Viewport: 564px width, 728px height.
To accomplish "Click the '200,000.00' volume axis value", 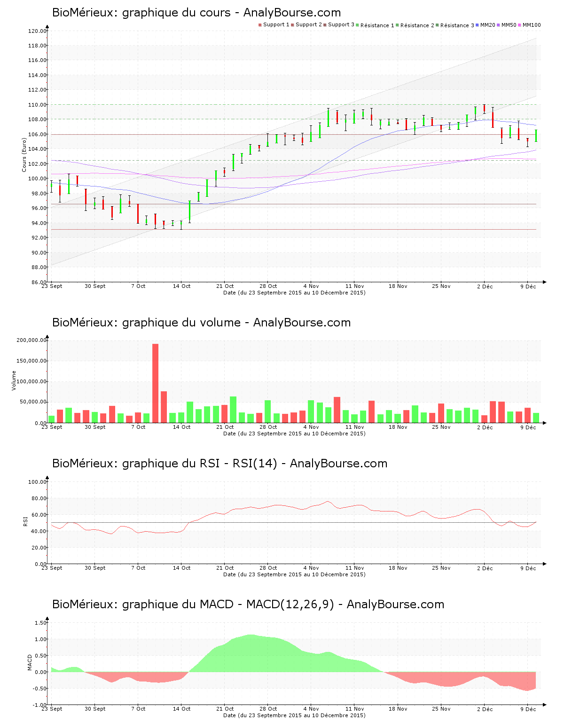I will (x=31, y=340).
